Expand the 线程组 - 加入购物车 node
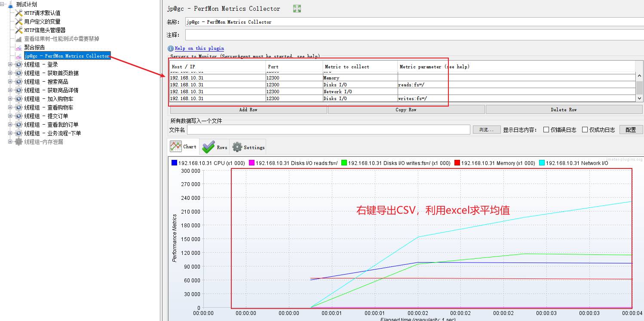 (10, 99)
